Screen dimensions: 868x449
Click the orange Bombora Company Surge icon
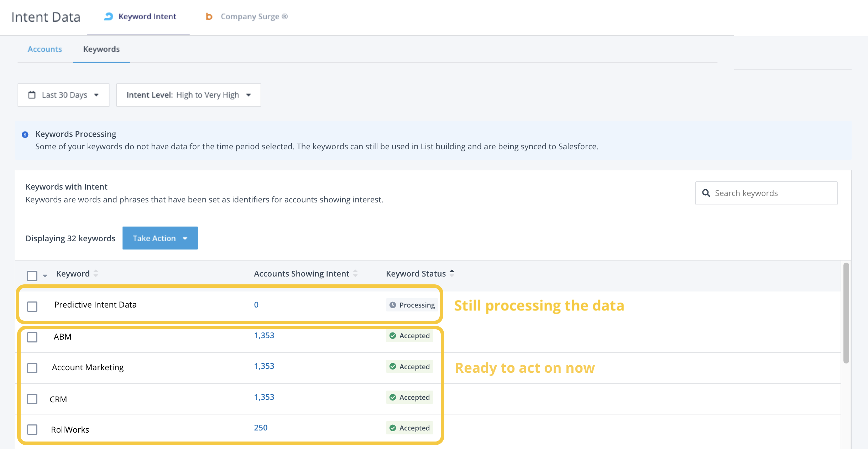click(x=209, y=16)
